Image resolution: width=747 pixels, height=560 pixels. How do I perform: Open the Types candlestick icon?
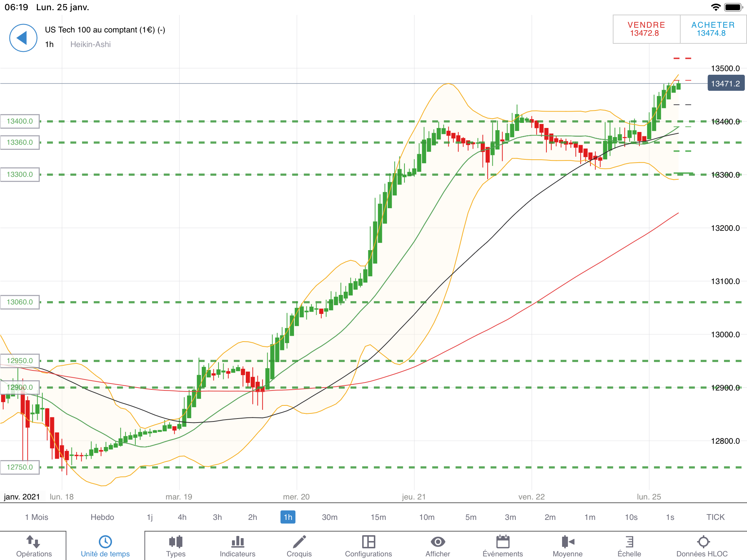coord(176,542)
